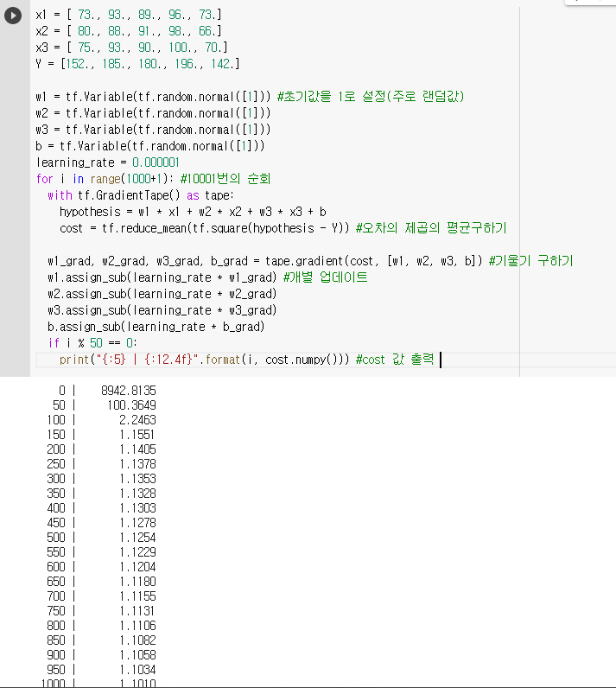616x688 pixels.
Task: Click the x3 list definition line
Action: click(131, 48)
